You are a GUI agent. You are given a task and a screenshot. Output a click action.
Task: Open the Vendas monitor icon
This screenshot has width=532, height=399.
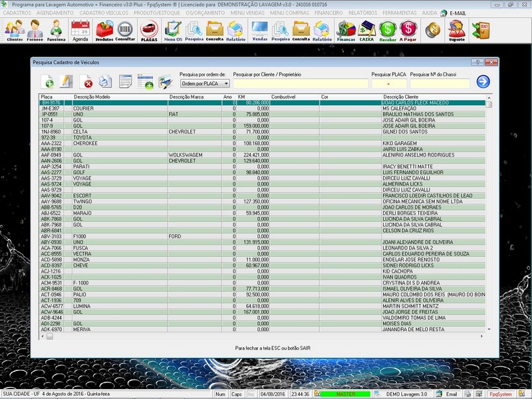(260, 31)
